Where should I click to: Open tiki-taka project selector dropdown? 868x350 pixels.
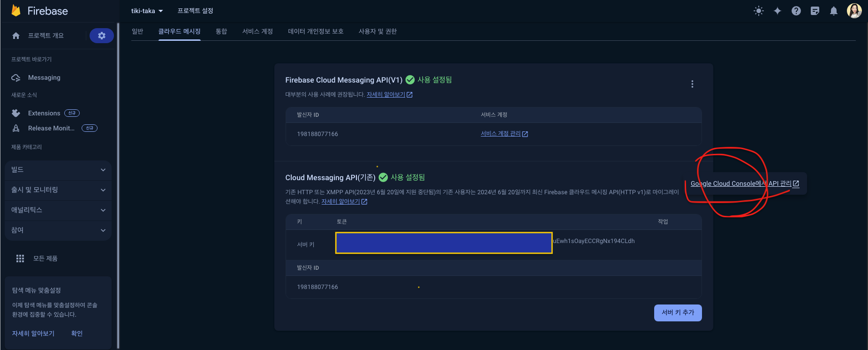147,11
